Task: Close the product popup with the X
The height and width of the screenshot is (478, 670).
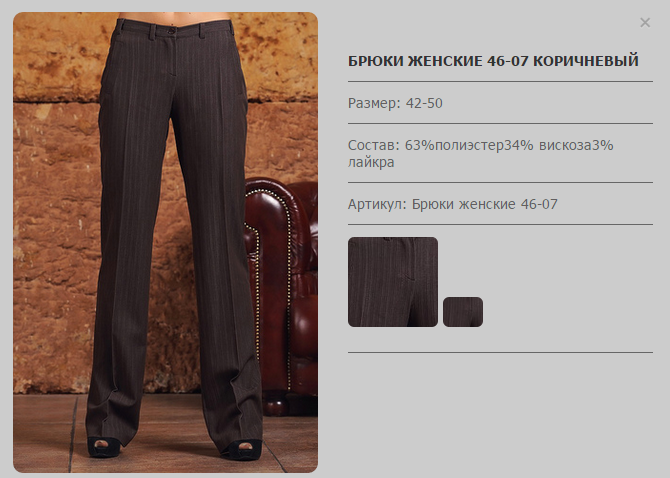Action: pos(645,23)
